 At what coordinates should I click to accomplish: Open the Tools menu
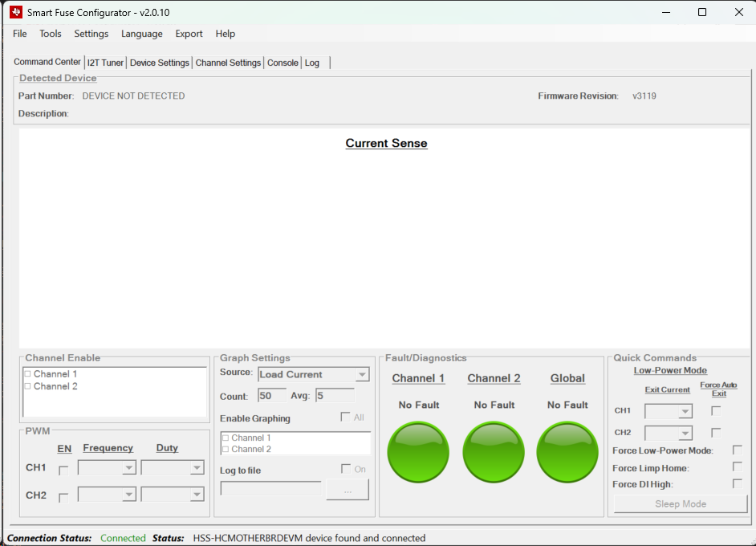[x=51, y=34]
